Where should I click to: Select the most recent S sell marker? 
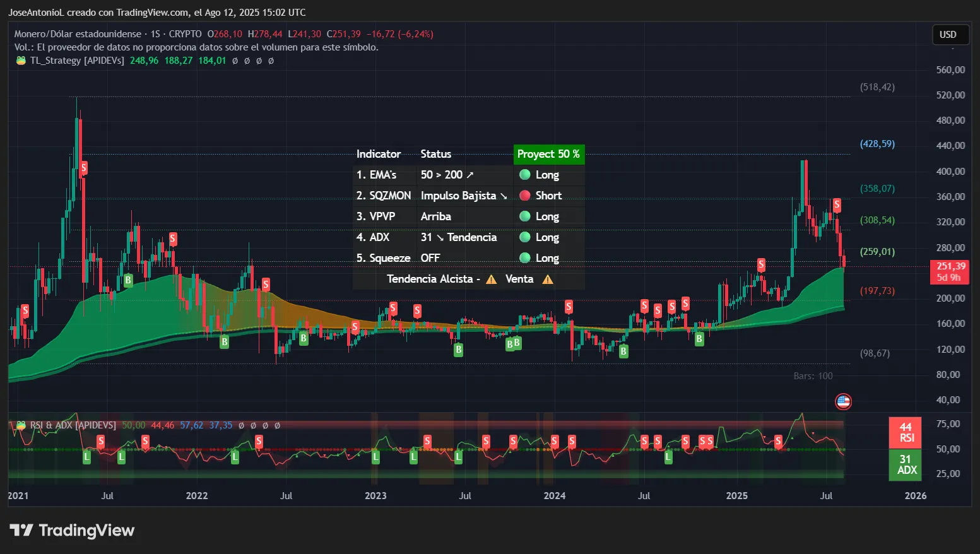837,204
